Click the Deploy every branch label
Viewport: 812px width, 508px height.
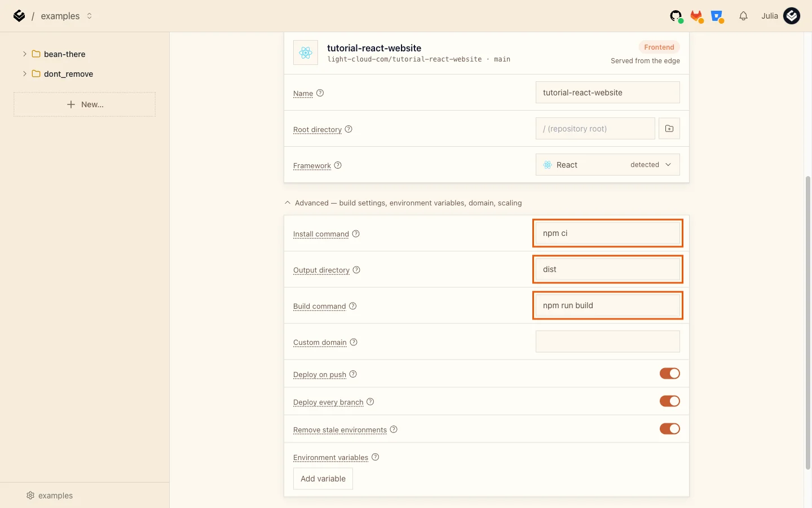(328, 402)
